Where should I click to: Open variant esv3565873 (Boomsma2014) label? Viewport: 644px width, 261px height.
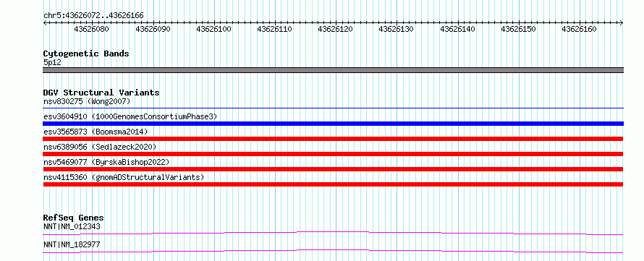click(96, 132)
